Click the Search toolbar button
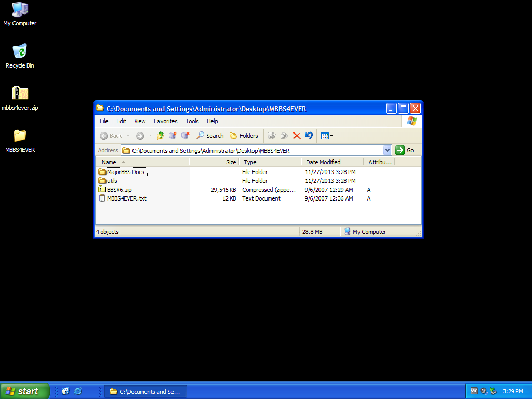The height and width of the screenshot is (399, 532). [210, 136]
